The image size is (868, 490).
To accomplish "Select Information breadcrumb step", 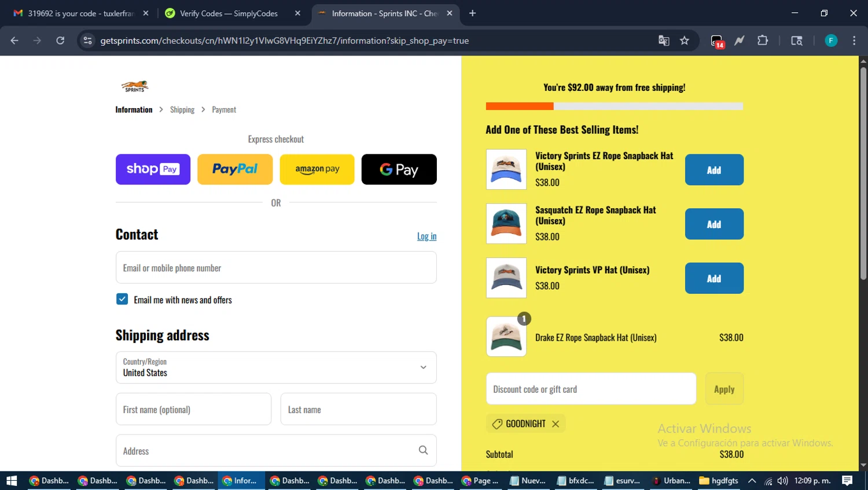I will [134, 110].
